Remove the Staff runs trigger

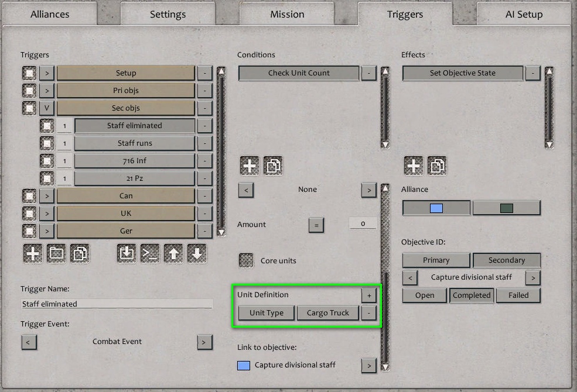(205, 143)
